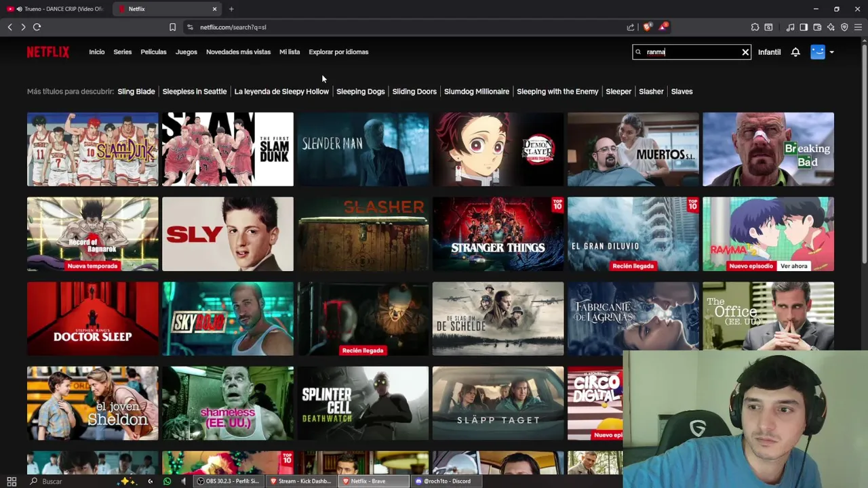
Task: Open the blue profile avatar
Action: [x=818, y=52]
